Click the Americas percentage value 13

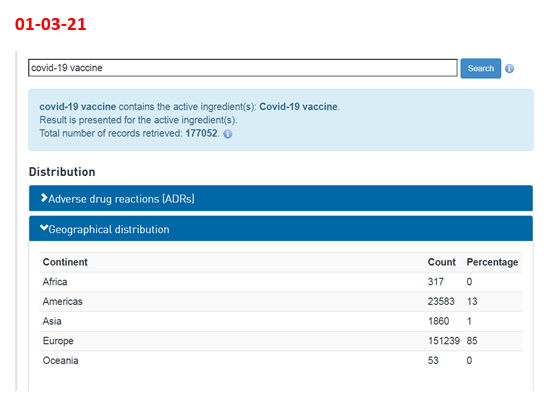coord(472,302)
